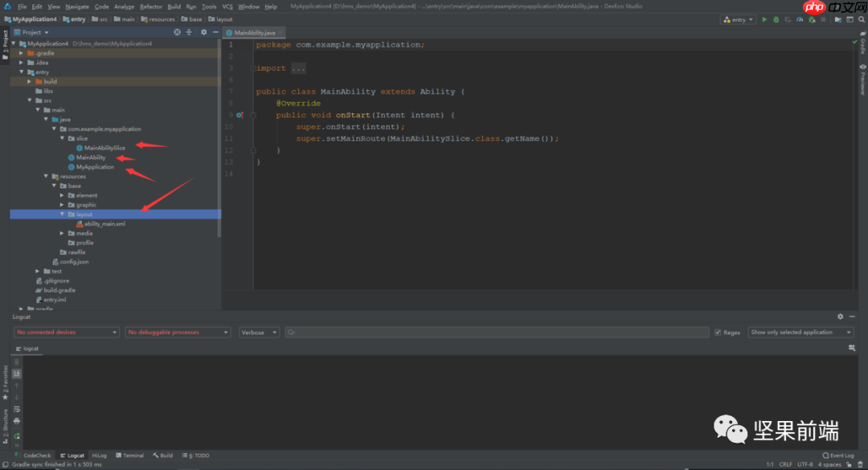Open the Verbose log level dropdown
Image resolution: width=868 pixels, height=470 pixels.
pyautogui.click(x=259, y=332)
